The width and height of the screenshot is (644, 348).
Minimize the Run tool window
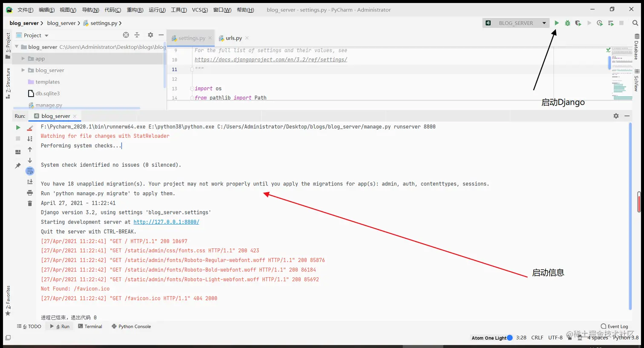[627, 116]
